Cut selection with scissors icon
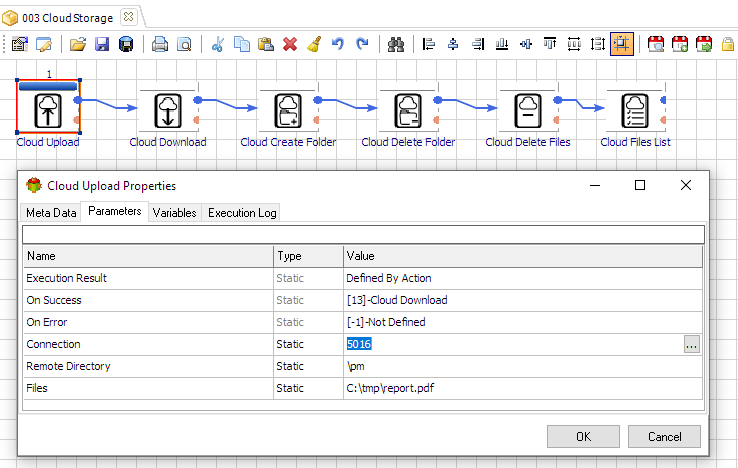 [x=217, y=44]
